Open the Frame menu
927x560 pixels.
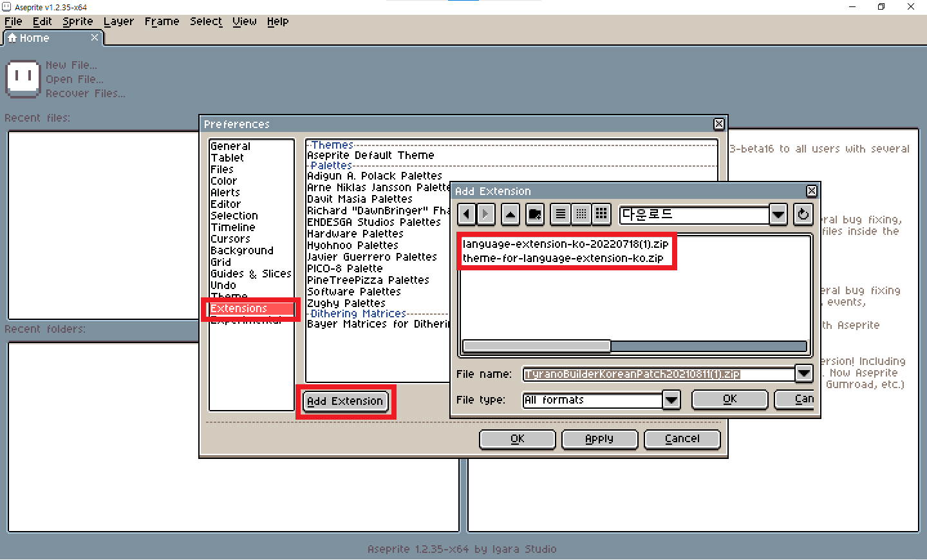(162, 21)
